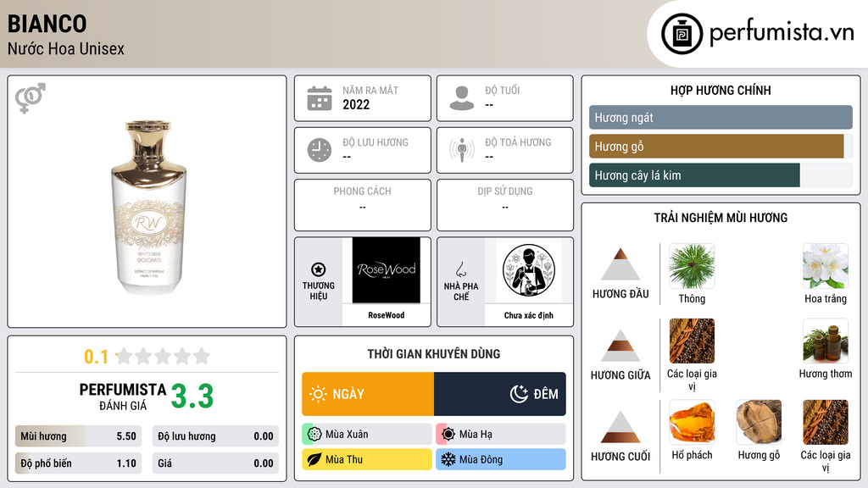Click the Độ lưu hương 0.00 score bar
868x488 pixels.
tap(215, 436)
